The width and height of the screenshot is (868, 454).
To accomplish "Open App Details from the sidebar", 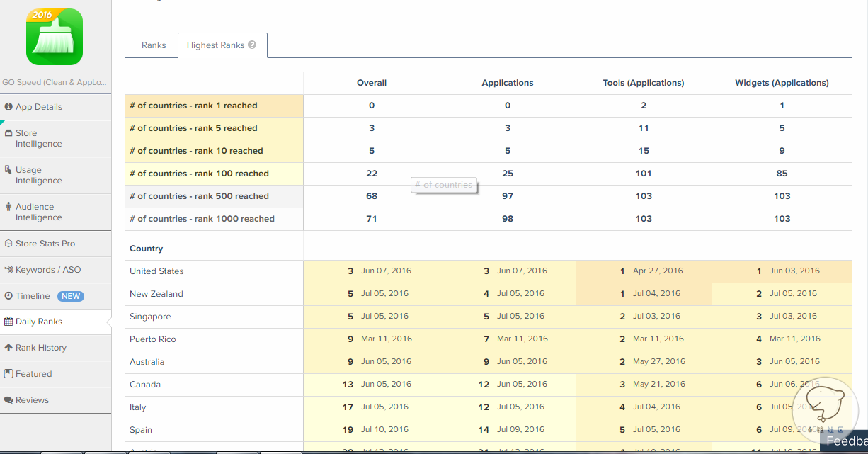I will 39,107.
